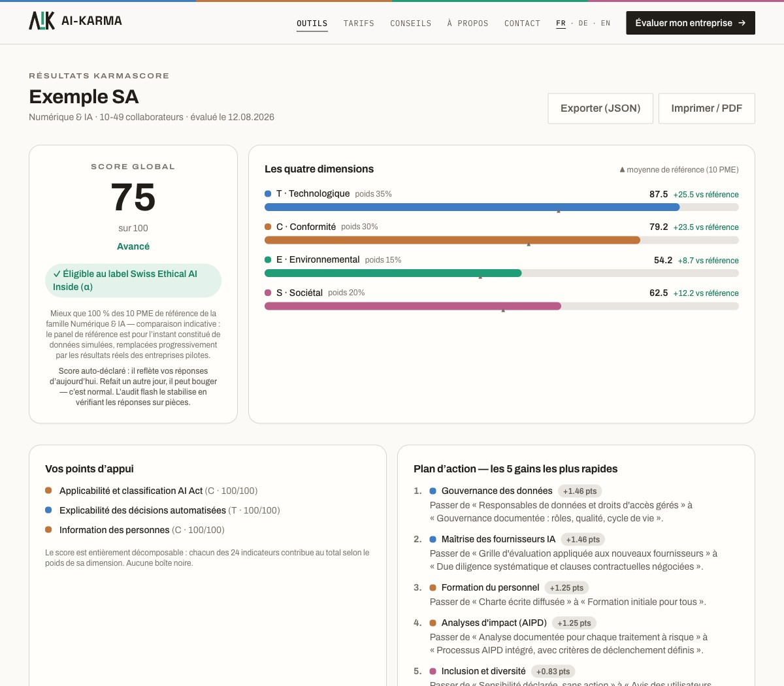Click the checkmark in the label badge
784x686 pixels.
pyautogui.click(x=57, y=274)
